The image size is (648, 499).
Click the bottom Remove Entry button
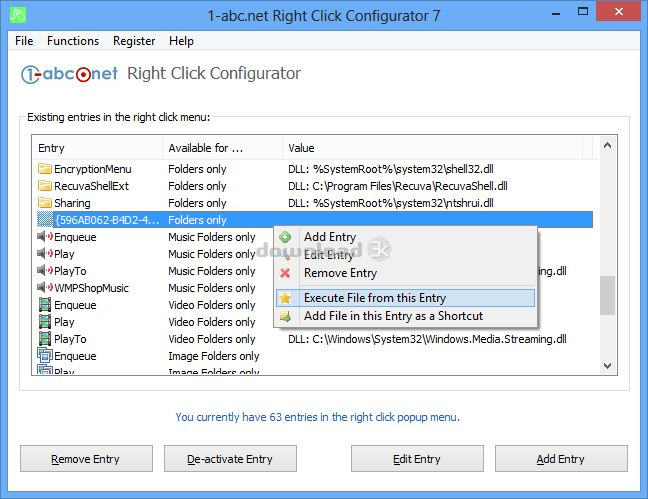86,458
